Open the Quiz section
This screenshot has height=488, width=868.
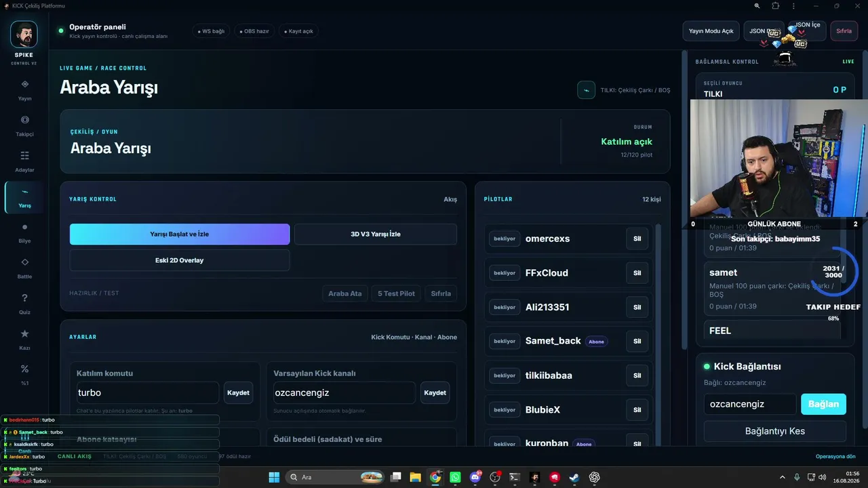tap(24, 304)
